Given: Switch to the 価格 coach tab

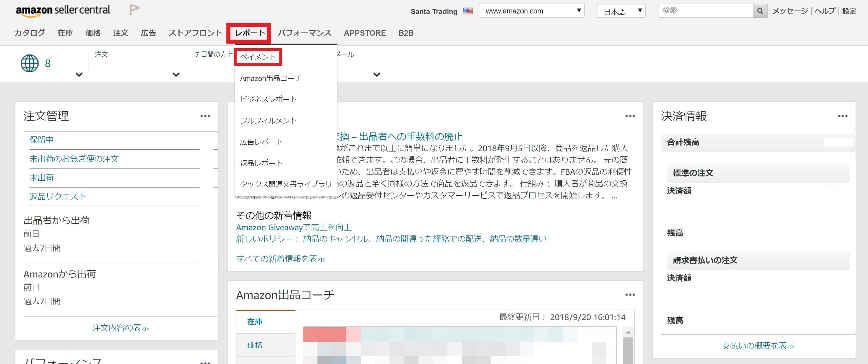Looking at the screenshot, I should (255, 345).
